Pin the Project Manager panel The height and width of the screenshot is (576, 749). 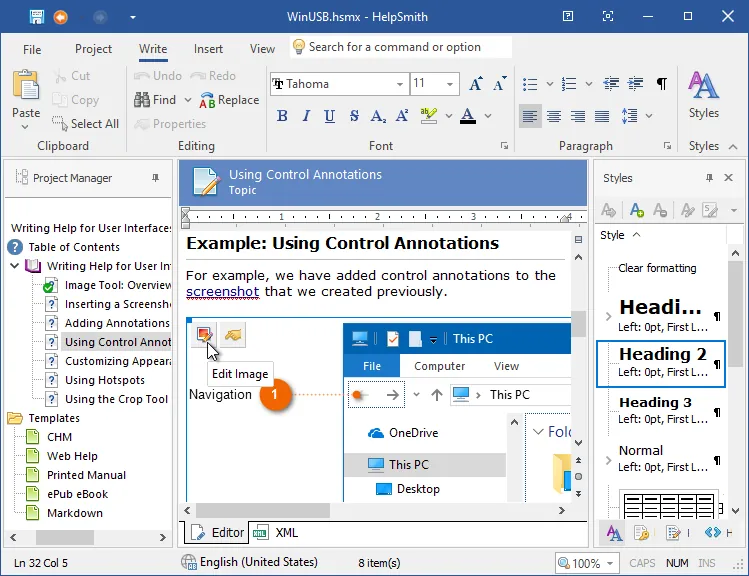[155, 178]
